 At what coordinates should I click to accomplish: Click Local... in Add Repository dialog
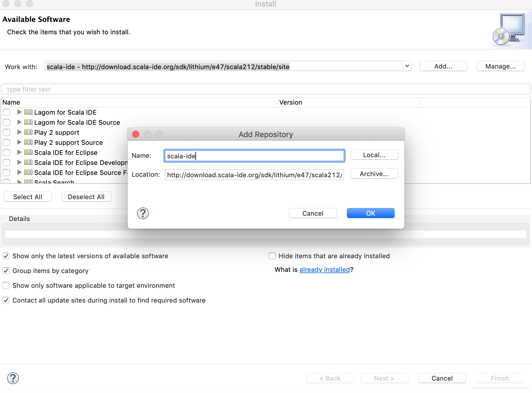pyautogui.click(x=374, y=155)
